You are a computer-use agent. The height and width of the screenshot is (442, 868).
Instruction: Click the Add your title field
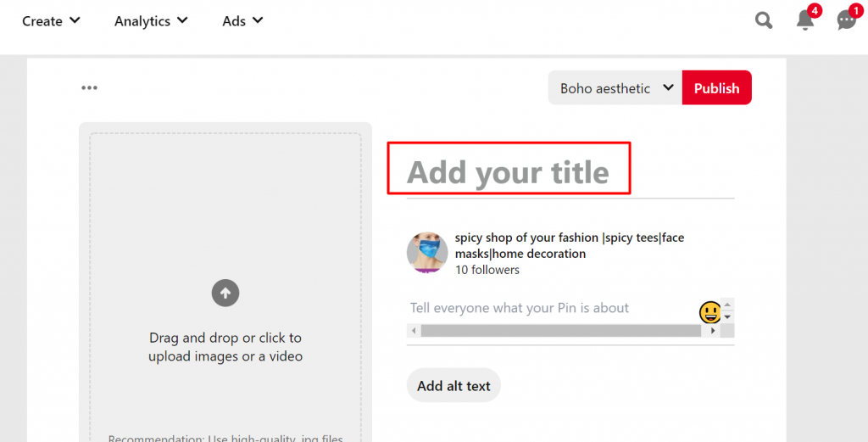509,172
